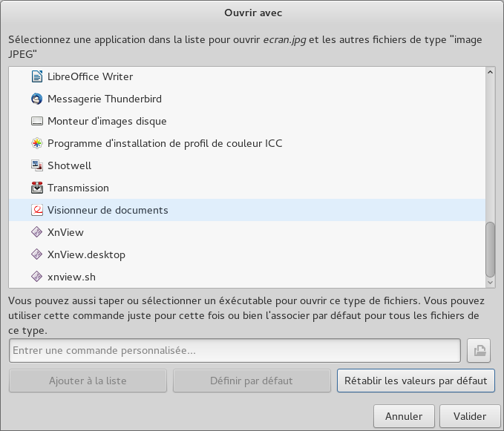Image resolution: width=504 pixels, height=431 pixels.
Task: Select xnview.sh list entry
Action: 71,277
